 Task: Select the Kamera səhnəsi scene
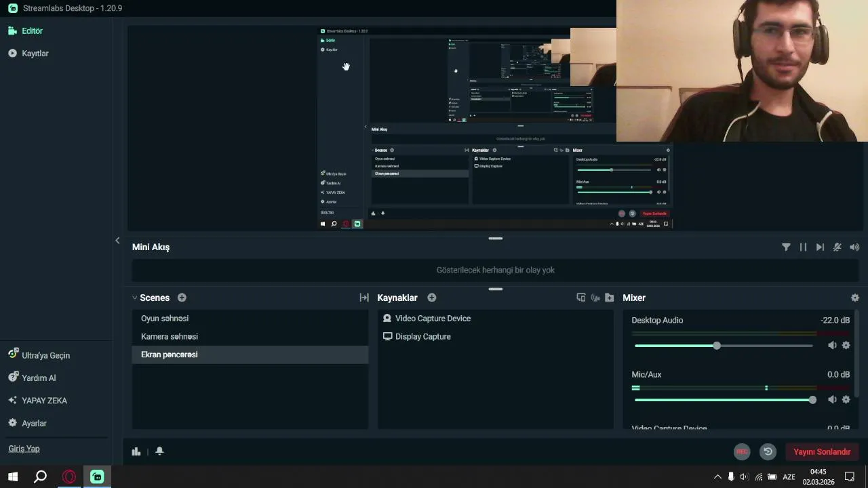(250, 337)
